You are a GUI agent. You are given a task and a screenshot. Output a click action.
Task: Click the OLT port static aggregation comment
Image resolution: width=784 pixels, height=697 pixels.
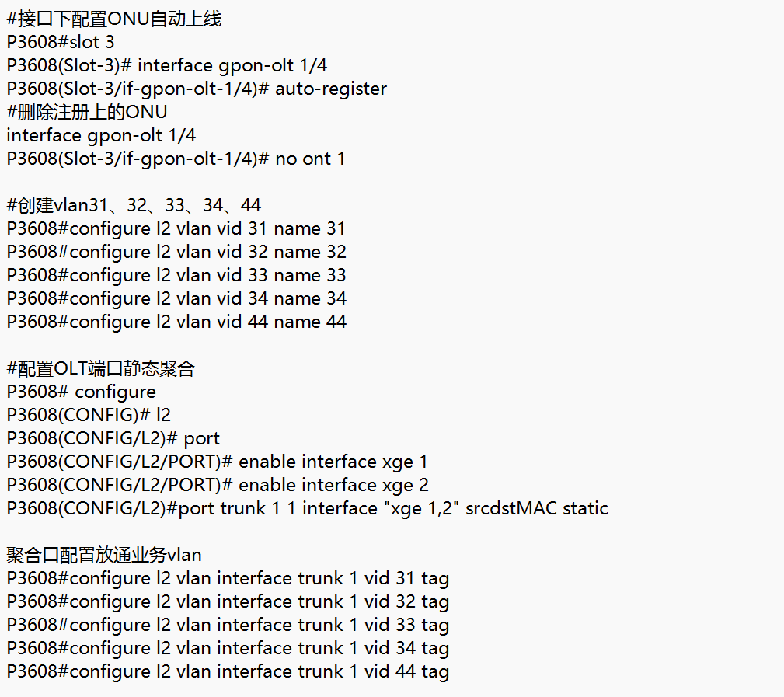100,368
